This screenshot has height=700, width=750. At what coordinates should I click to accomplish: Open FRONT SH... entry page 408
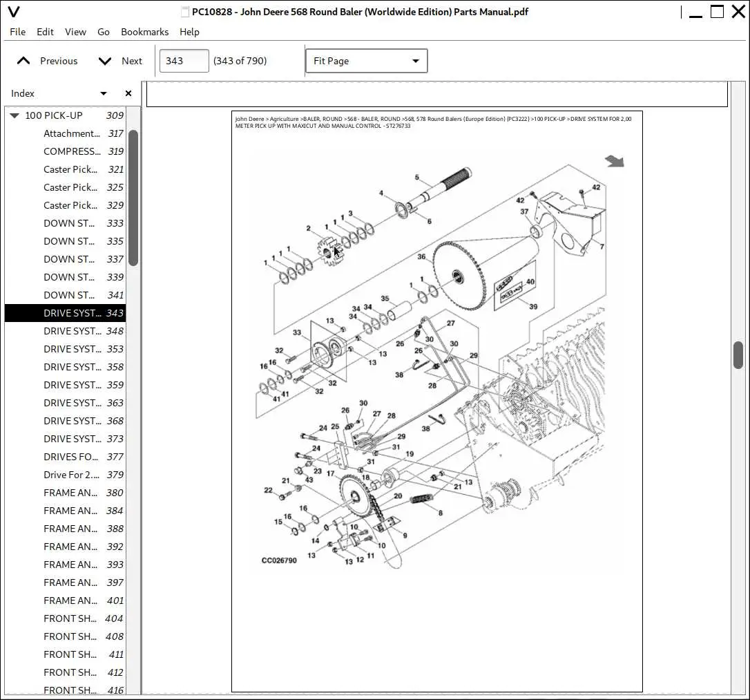(65, 636)
